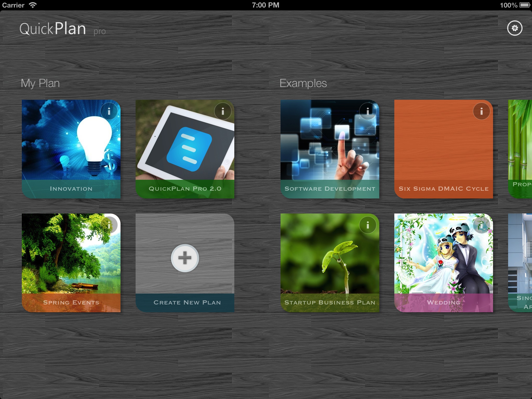Image resolution: width=532 pixels, height=399 pixels.
Task: Open info for Software Development example
Action: click(x=368, y=111)
